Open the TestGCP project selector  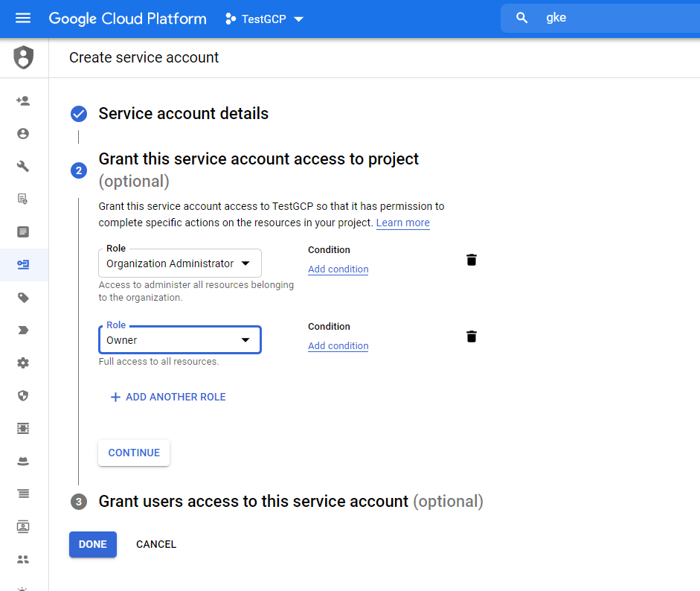pos(265,19)
